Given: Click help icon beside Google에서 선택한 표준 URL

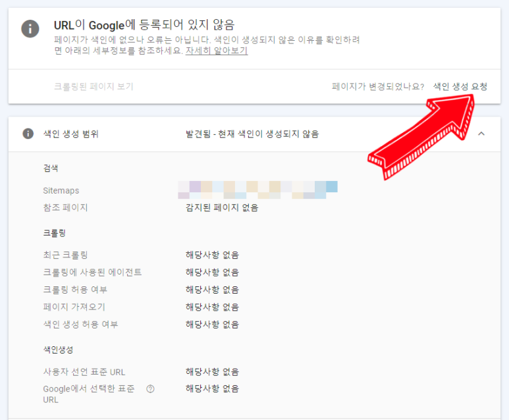Looking at the screenshot, I should pyautogui.click(x=150, y=388).
